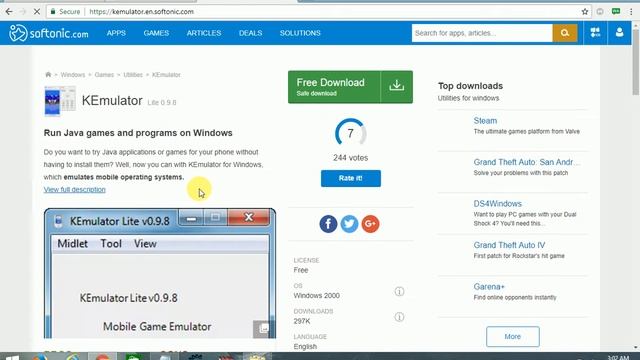Bookmark this page with the star icon
Viewport: 640px width, 360px height.
pos(585,12)
